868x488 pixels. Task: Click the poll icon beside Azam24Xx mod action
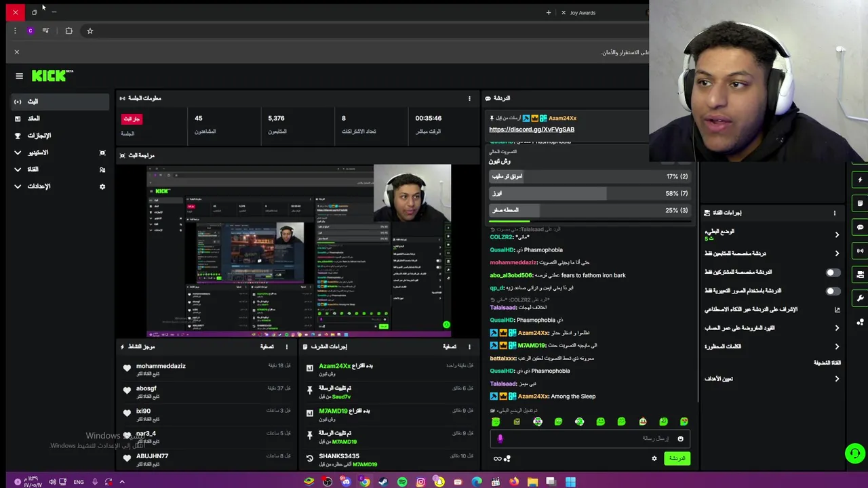[310, 368]
